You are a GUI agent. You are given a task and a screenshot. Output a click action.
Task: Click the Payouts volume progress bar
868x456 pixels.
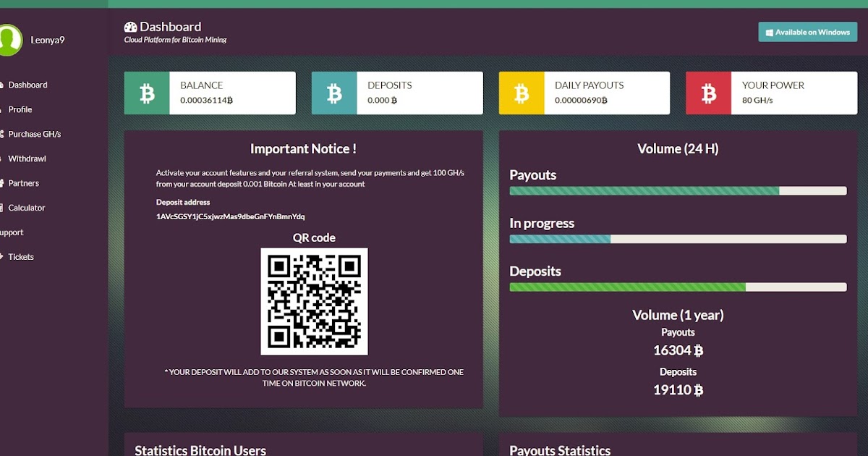[678, 191]
